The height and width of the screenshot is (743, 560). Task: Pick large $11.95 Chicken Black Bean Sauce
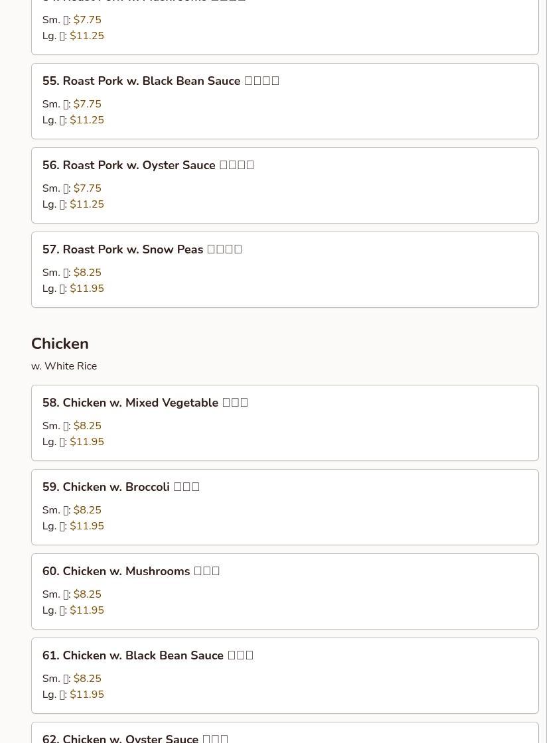87,695
